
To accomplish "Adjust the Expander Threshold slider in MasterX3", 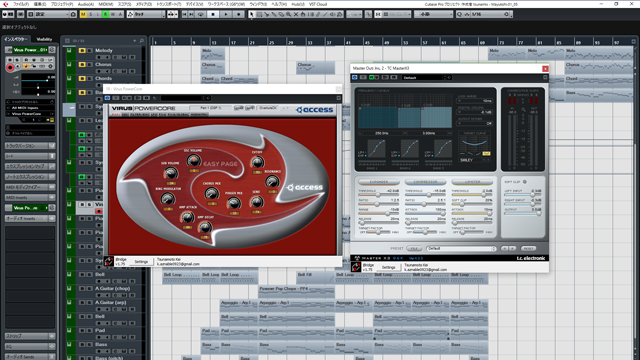I will click(379, 195).
